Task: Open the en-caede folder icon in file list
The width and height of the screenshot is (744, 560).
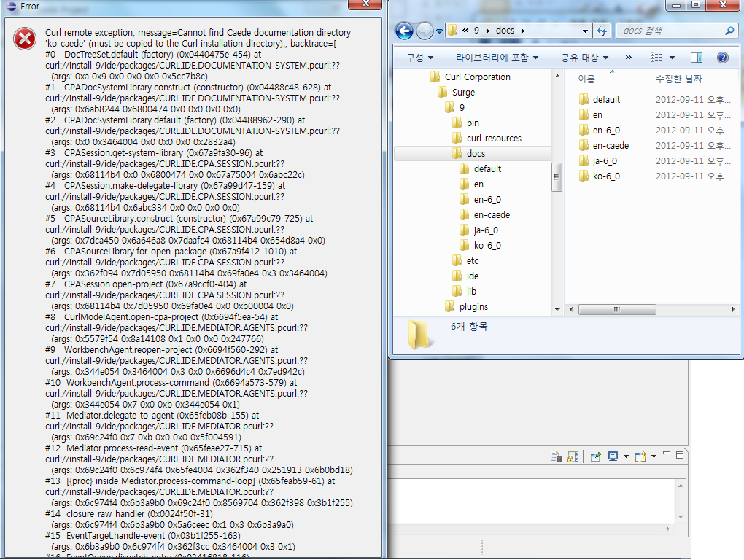Action: [584, 145]
